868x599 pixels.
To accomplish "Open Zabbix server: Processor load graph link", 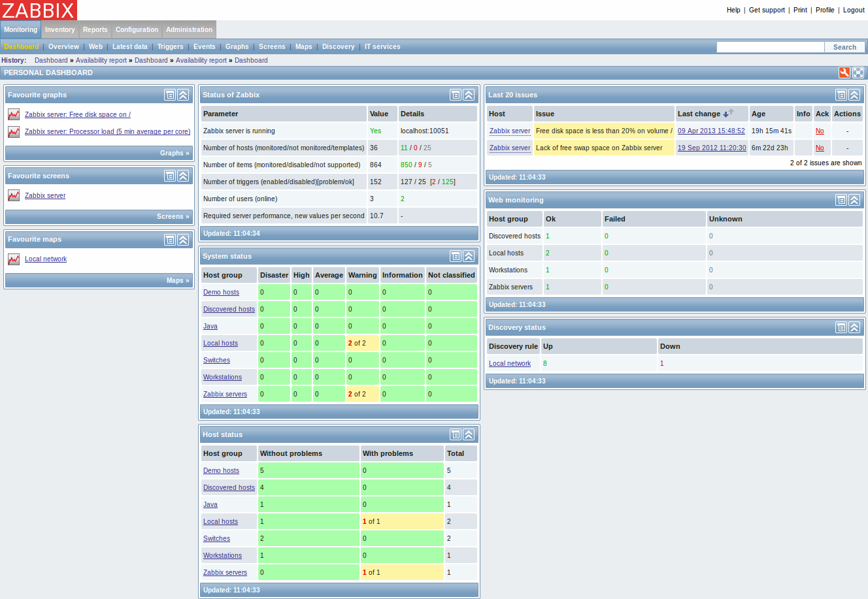I will point(108,131).
